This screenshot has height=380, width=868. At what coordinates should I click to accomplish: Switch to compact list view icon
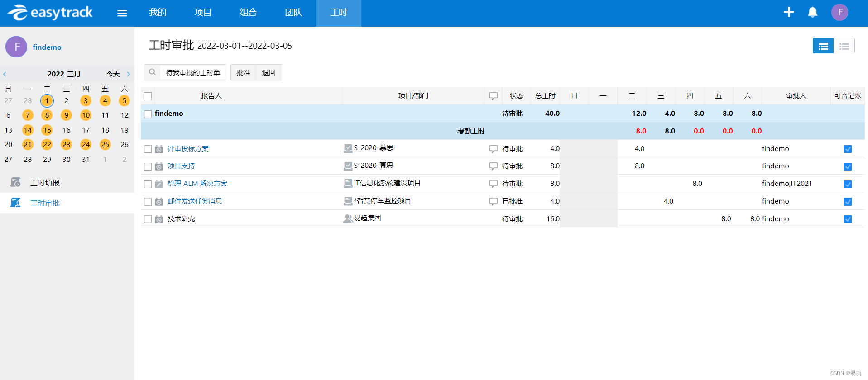844,46
